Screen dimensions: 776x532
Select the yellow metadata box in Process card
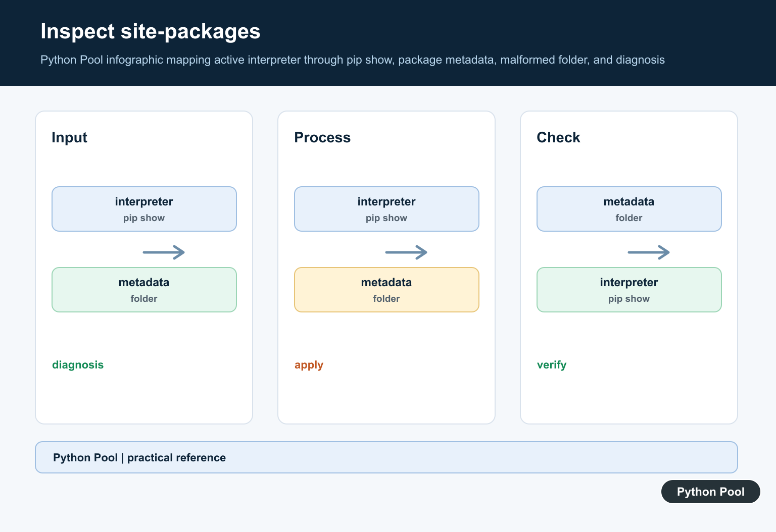pyautogui.click(x=386, y=290)
